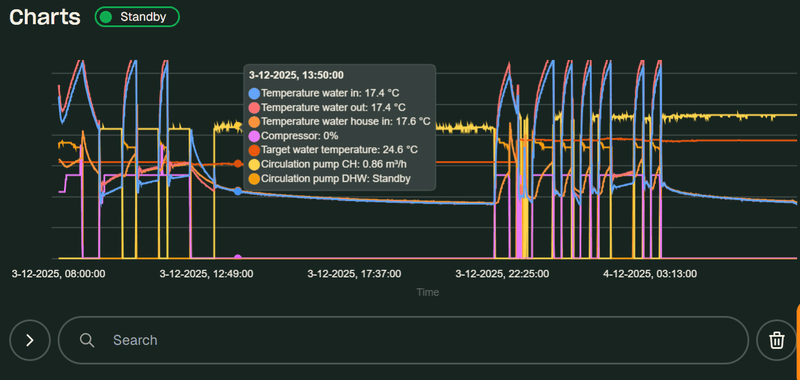The height and width of the screenshot is (380, 800).
Task: Click the trash can delete button
Action: click(x=777, y=340)
